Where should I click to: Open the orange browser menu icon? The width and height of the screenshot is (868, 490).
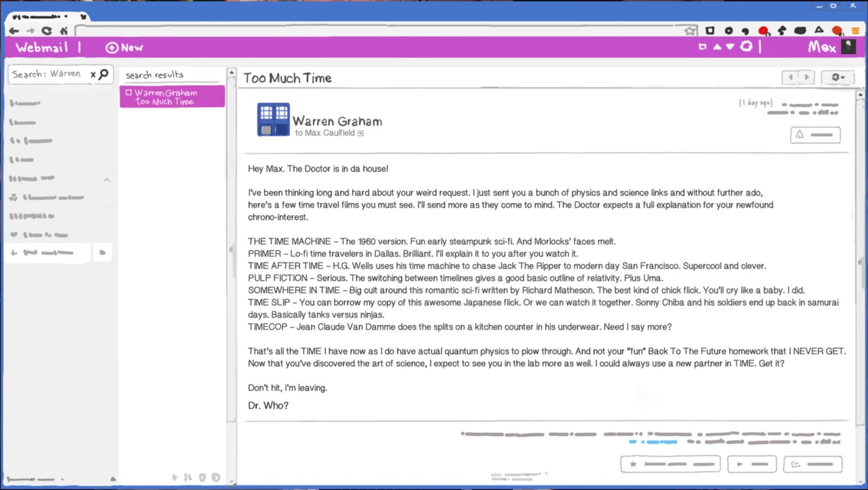pos(856,31)
